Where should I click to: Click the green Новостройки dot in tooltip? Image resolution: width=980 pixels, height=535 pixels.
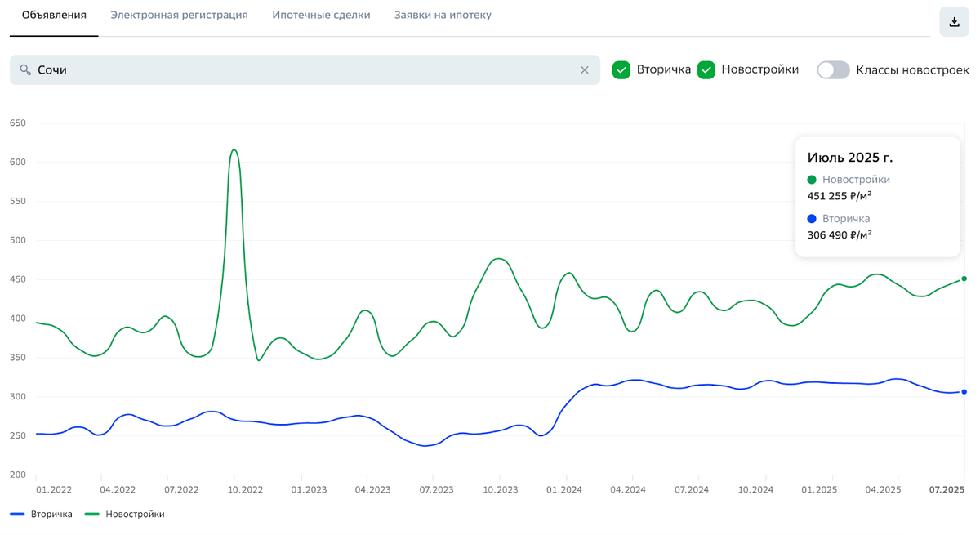(x=812, y=180)
